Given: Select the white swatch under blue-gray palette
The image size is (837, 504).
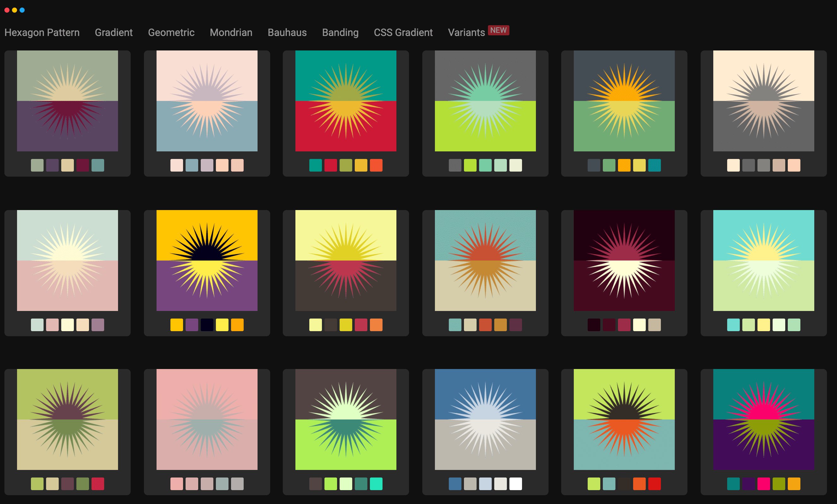Looking at the screenshot, I should (515, 483).
